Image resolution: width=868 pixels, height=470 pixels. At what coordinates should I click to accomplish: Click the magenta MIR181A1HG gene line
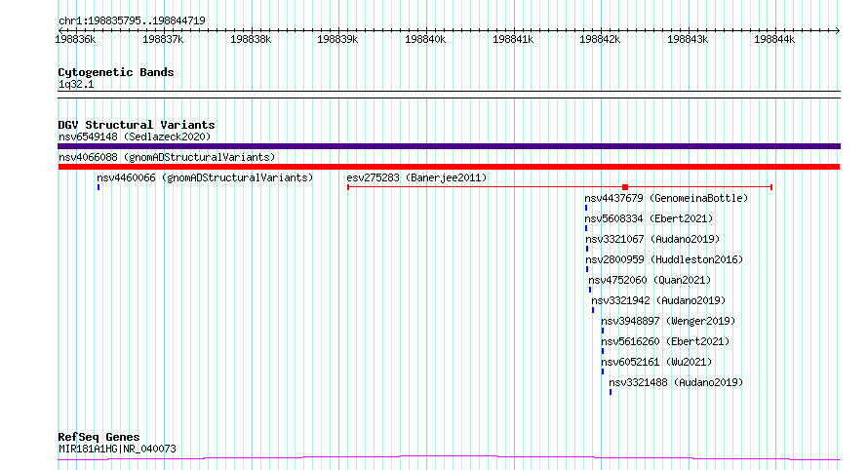click(x=449, y=458)
